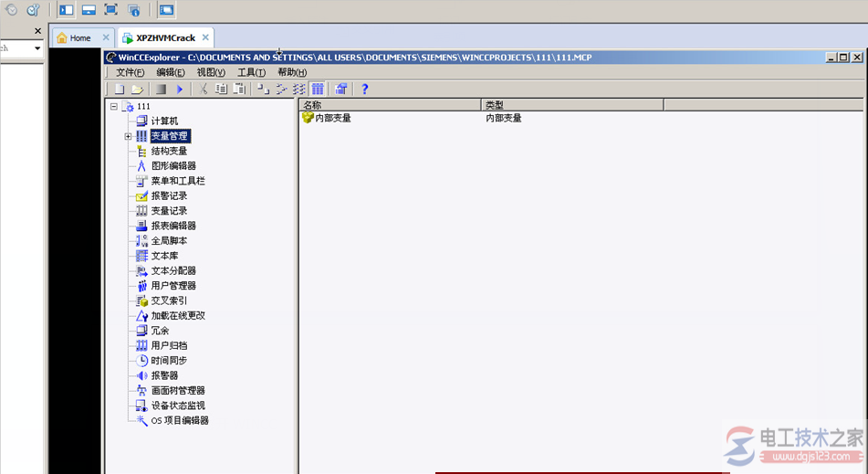
Task: Open the library search dropdown arrow
Action: point(37,48)
